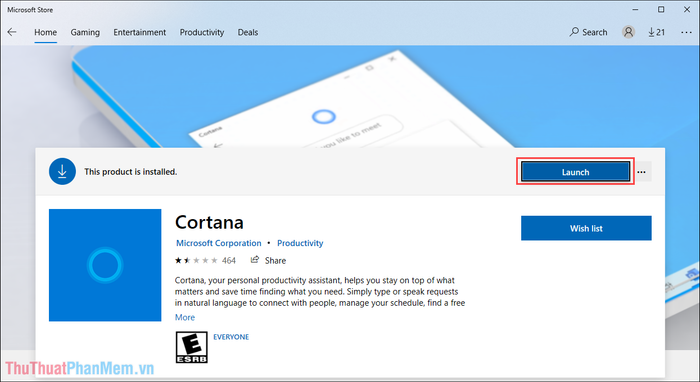Open the EVERYONE rating link
The width and height of the screenshot is (700, 382).
coord(231,337)
